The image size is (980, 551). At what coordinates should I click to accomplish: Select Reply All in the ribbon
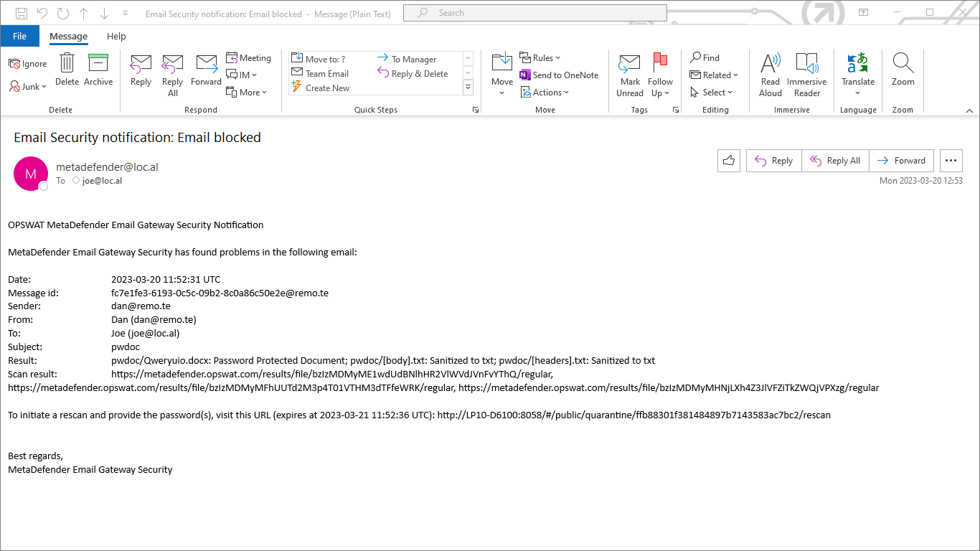click(173, 75)
